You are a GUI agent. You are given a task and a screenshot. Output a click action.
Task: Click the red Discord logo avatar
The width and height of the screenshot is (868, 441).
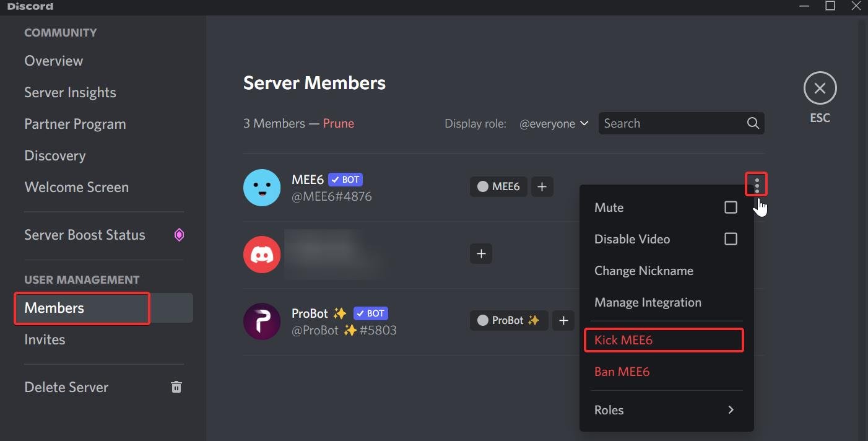coord(262,254)
